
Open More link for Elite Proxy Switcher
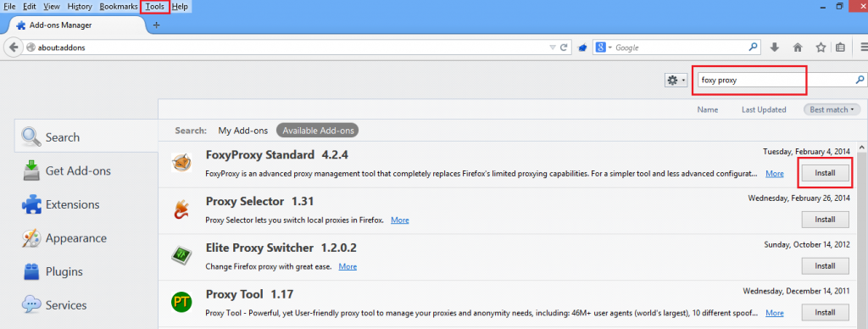(x=348, y=266)
